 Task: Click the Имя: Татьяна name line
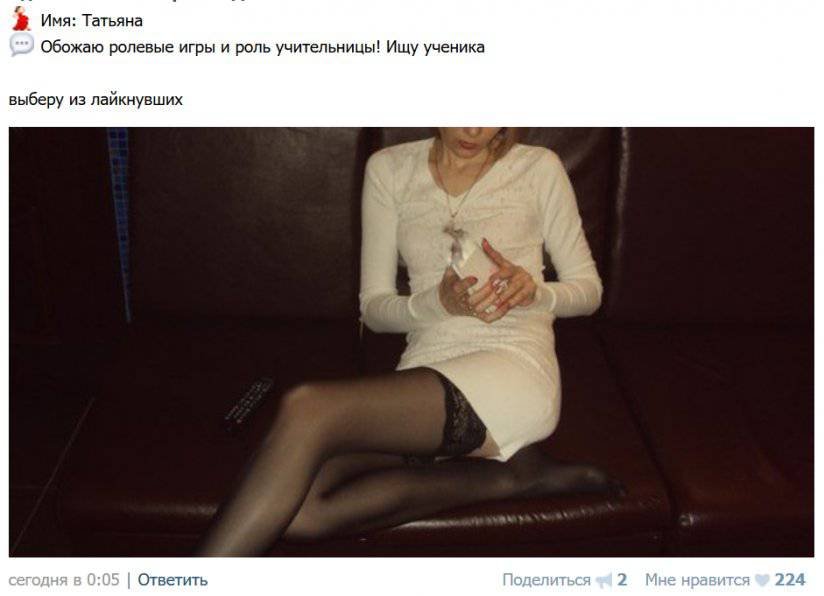pos(91,20)
